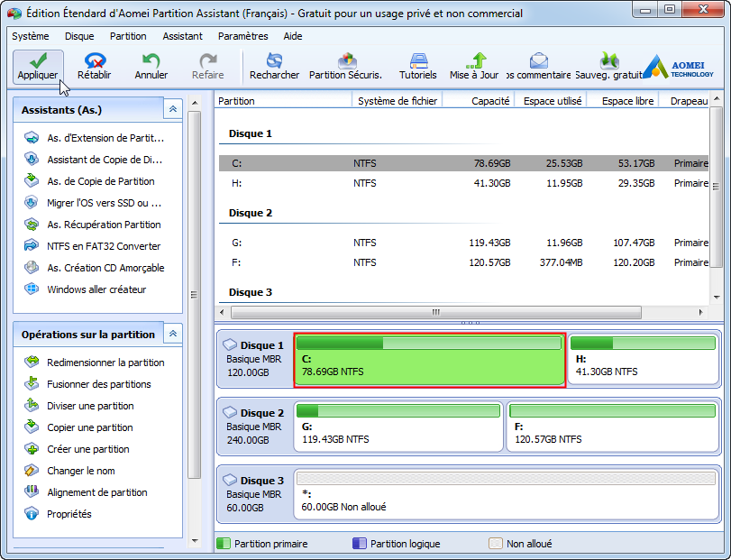Select Créer une partition

78,449
